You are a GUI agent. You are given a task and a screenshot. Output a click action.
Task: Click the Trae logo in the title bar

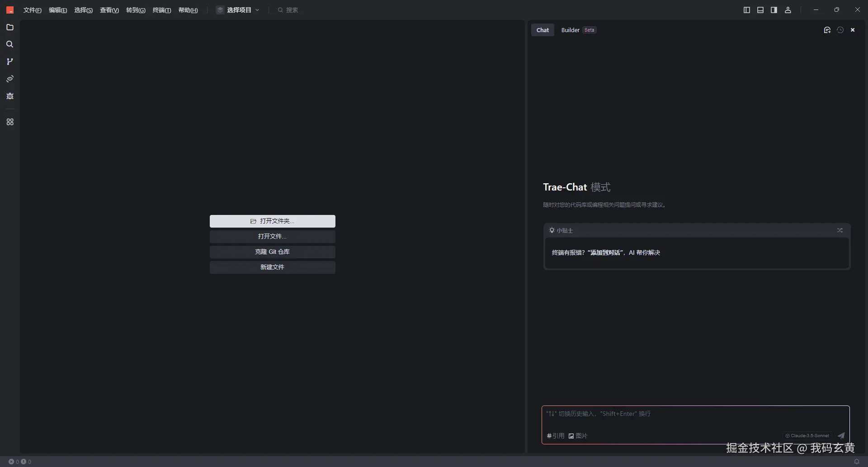(10, 10)
